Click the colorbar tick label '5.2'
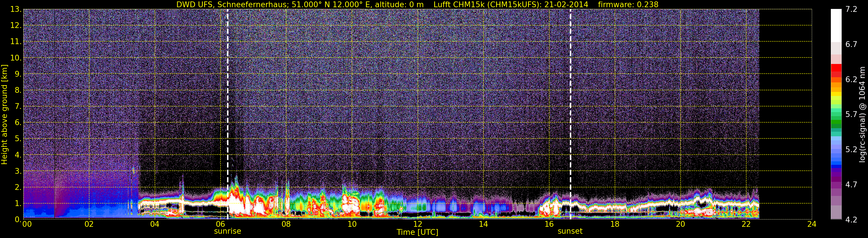Screen dimensions: 868x238 click(851, 150)
